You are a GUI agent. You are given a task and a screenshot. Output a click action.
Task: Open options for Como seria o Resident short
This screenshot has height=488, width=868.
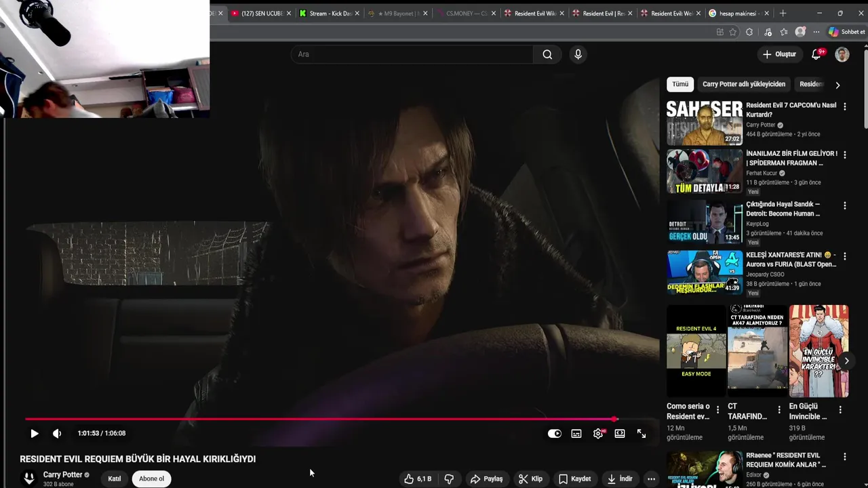(x=718, y=409)
